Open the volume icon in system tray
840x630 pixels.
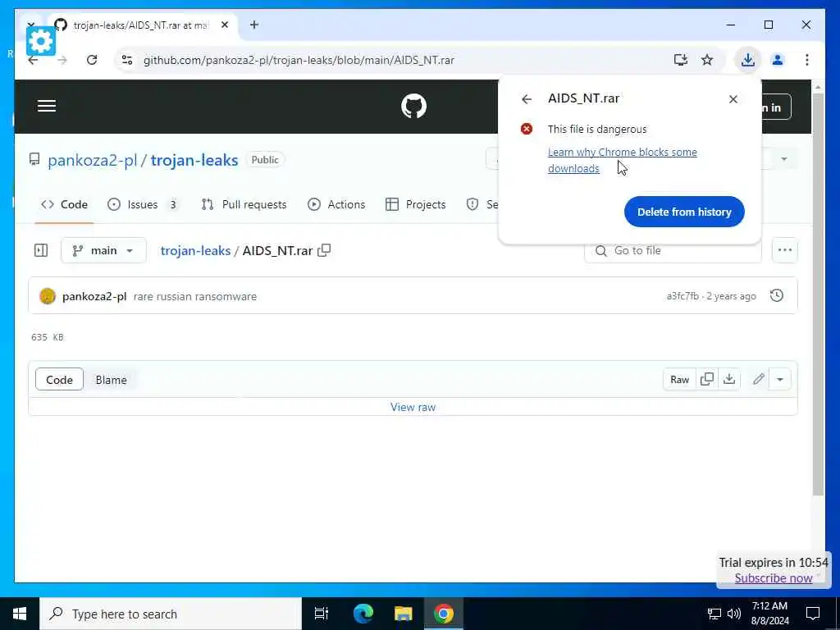734,614
